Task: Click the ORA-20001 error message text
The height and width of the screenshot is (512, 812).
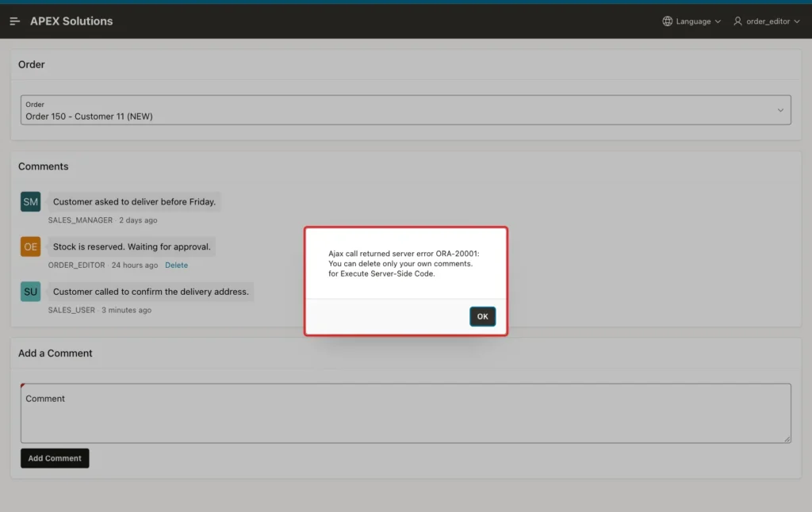Action: 404,263
